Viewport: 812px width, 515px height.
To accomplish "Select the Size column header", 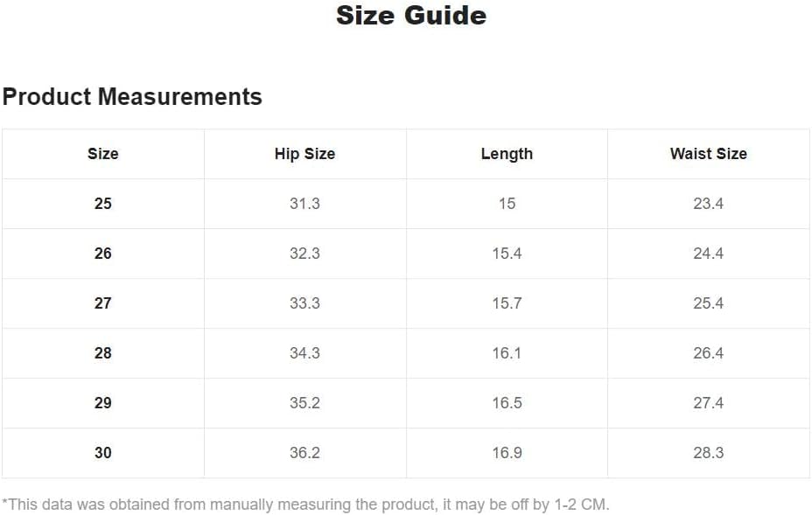I will (103, 154).
